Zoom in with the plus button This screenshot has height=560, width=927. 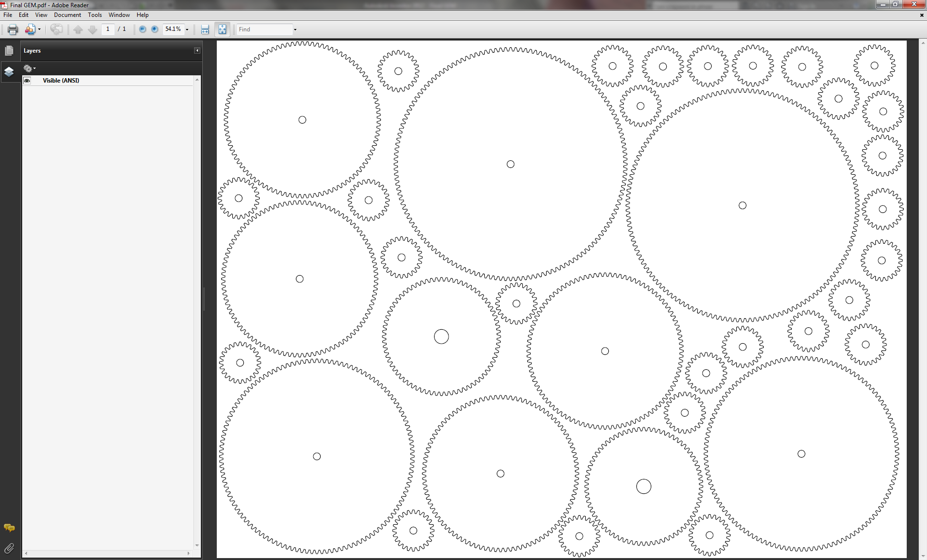point(154,29)
